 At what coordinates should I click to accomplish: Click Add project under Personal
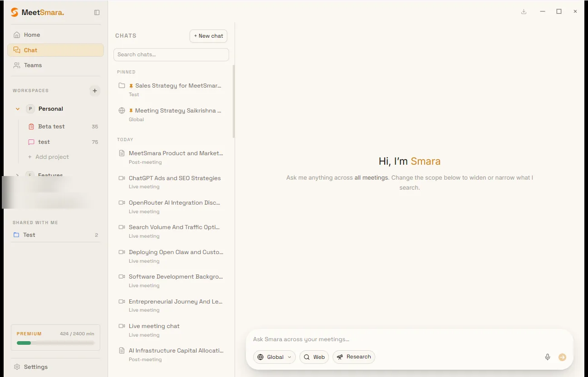(49, 157)
